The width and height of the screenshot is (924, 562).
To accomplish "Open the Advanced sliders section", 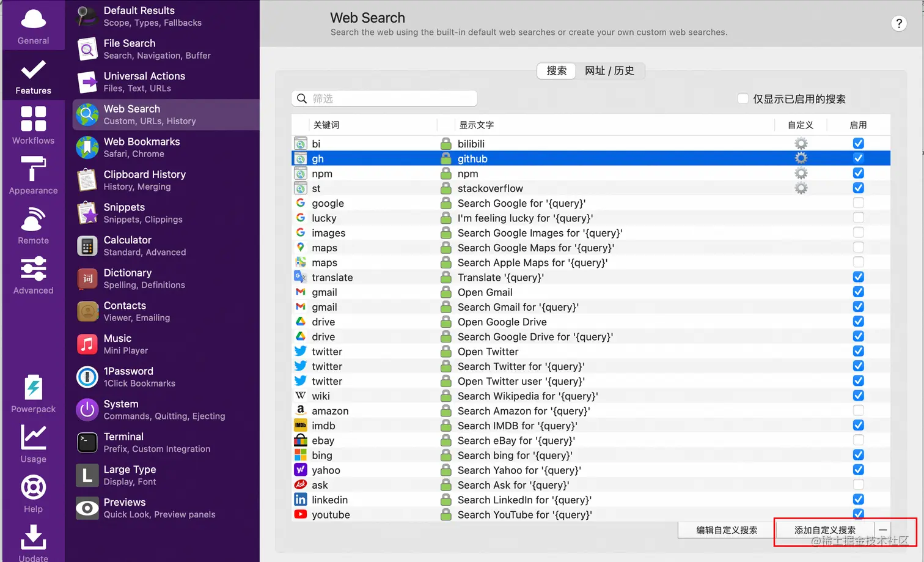I will (33, 276).
